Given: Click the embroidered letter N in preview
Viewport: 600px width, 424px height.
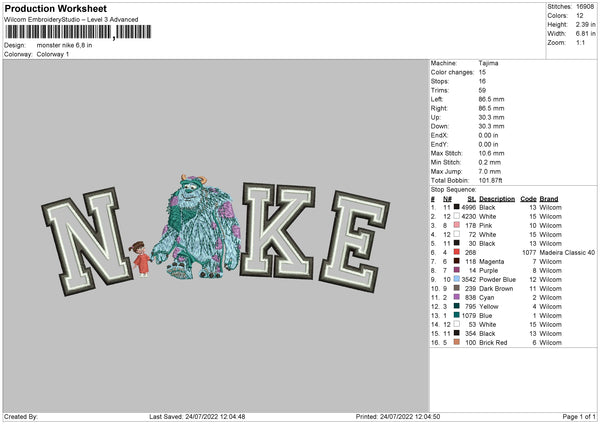Looking at the screenshot, I should point(87,242).
